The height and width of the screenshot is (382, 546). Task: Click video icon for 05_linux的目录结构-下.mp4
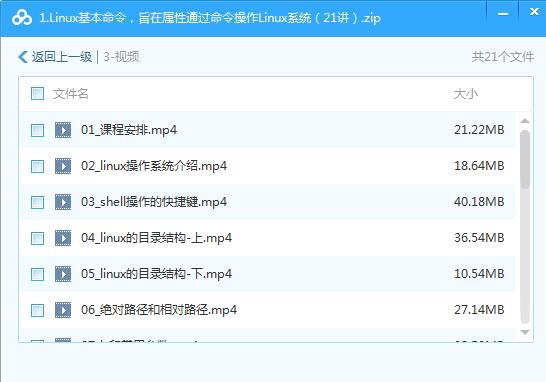coord(63,274)
